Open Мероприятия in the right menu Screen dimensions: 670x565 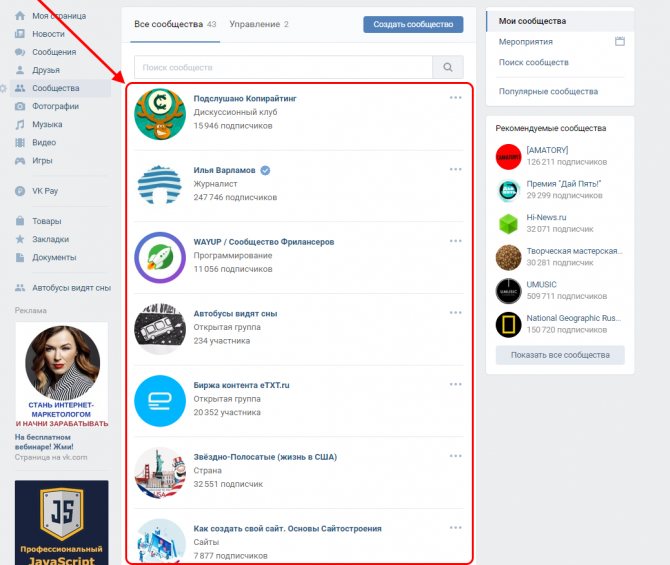pyautogui.click(x=526, y=41)
